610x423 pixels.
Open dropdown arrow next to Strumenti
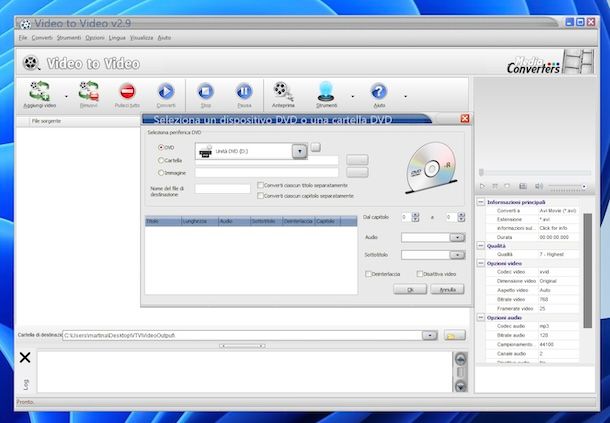352,96
